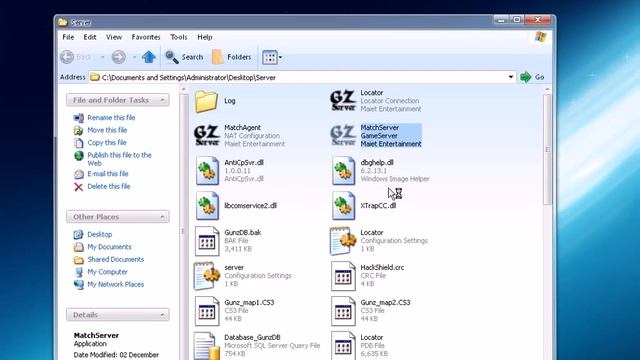Select the XTrapCC.dll file icon
The height and width of the screenshot is (360, 640).
[x=343, y=206]
